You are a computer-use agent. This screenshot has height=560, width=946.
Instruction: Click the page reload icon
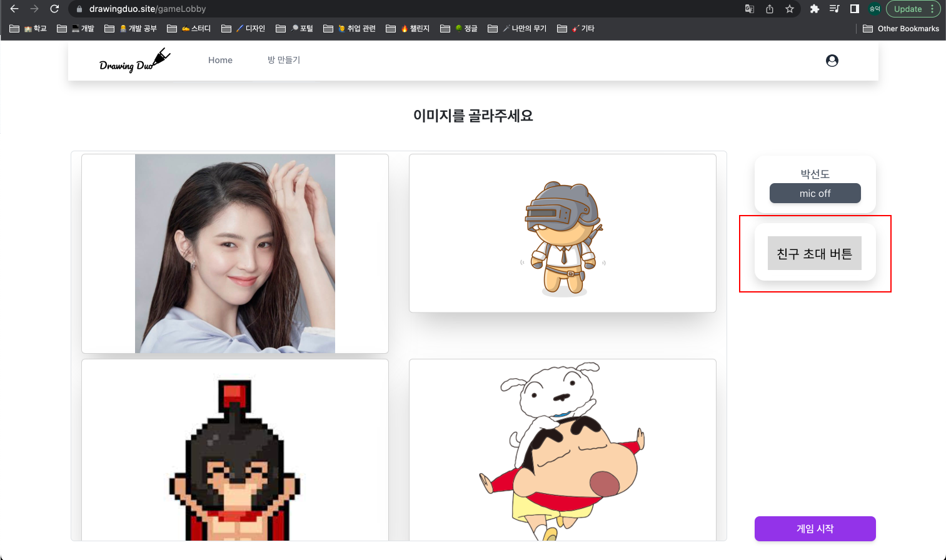pyautogui.click(x=54, y=9)
